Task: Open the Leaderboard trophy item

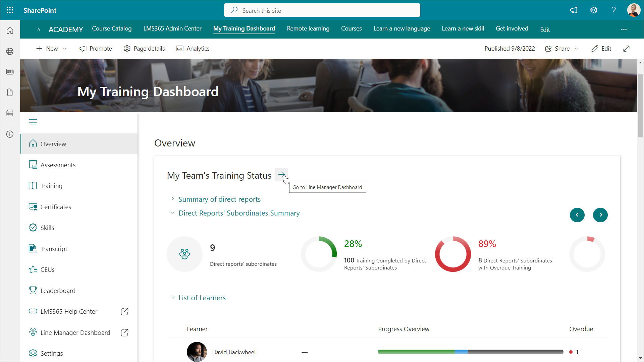Action: 58,291
